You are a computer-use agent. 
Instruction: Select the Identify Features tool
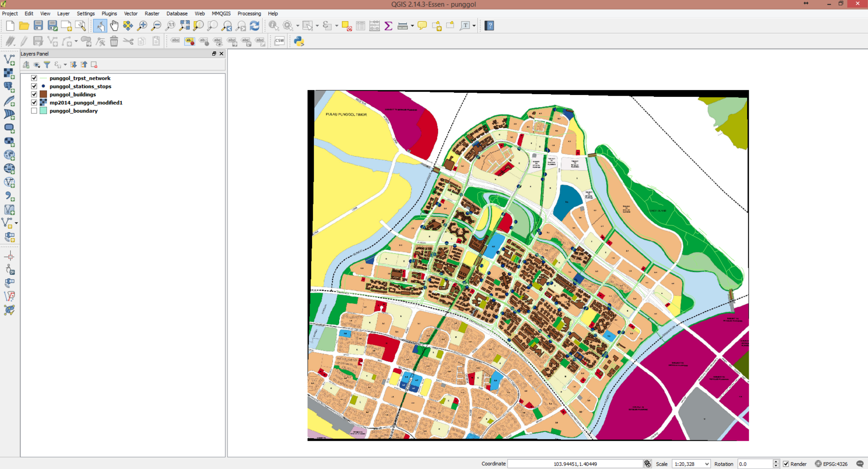[273, 26]
